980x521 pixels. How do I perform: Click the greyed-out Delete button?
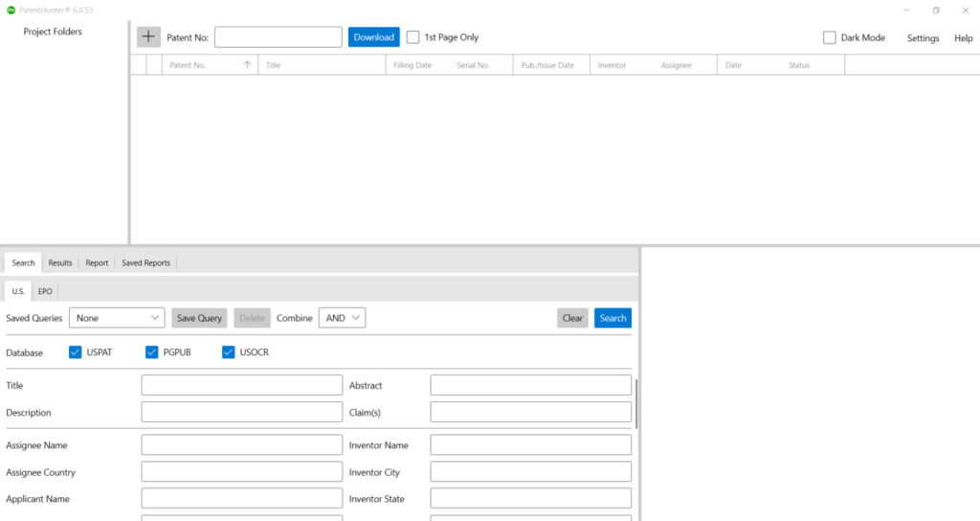pyautogui.click(x=252, y=318)
